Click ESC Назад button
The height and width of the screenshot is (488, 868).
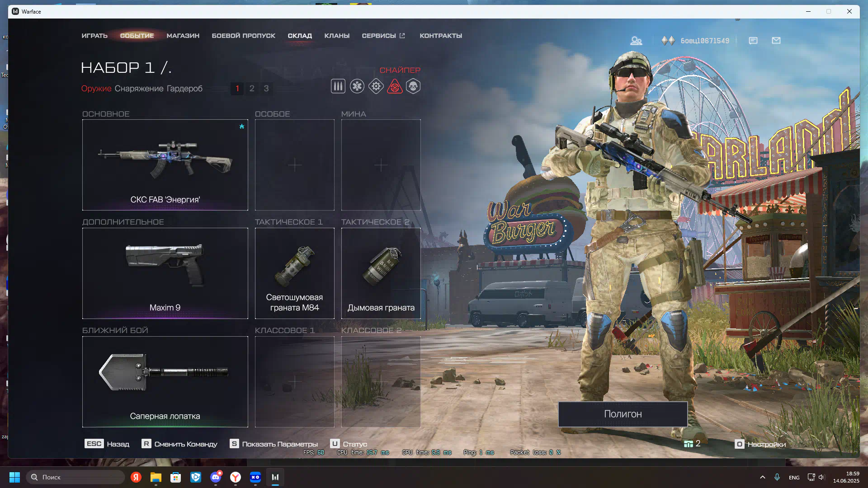pos(107,444)
